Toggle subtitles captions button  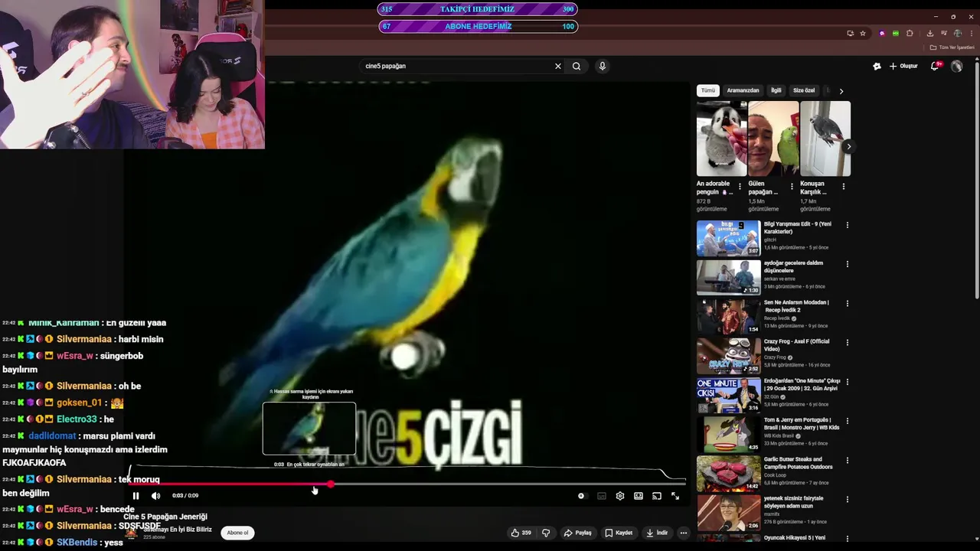point(601,496)
